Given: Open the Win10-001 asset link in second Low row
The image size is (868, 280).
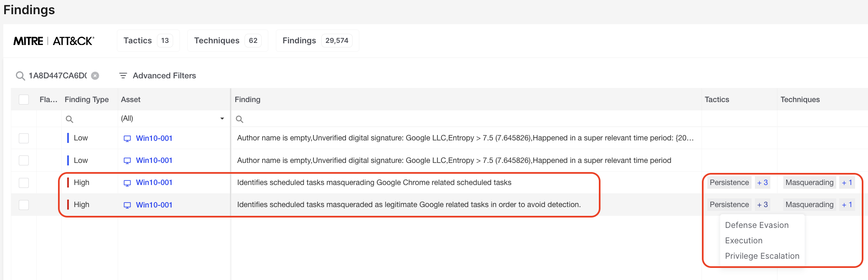Looking at the screenshot, I should click(x=154, y=160).
